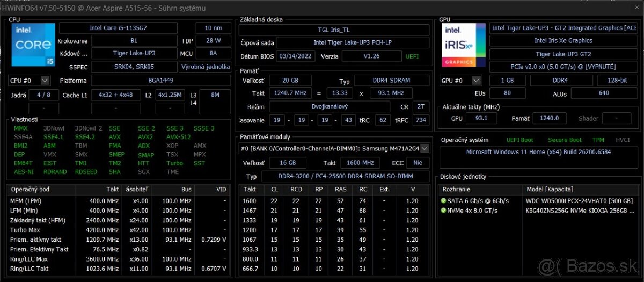Image resolution: width=644 pixels, height=282 pixels.
Task: Click the green SATA 6 Gb/s status icon
Action: tap(443, 201)
